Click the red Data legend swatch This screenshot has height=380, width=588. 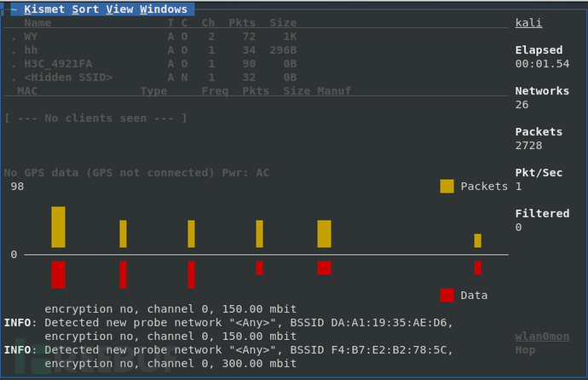pos(447,296)
